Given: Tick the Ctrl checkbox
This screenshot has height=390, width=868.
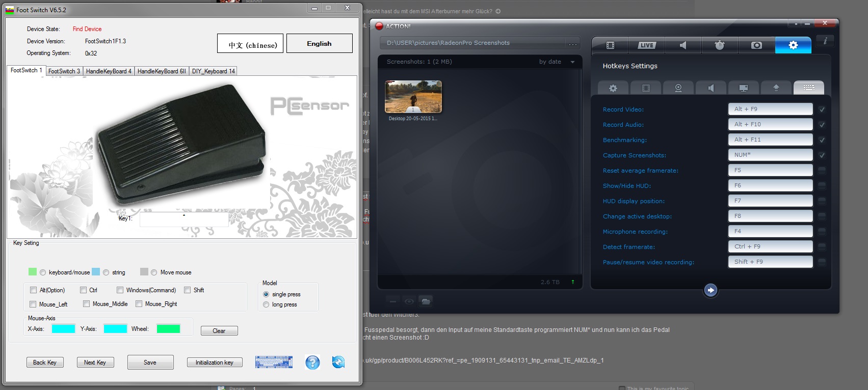Looking at the screenshot, I should click(x=83, y=290).
